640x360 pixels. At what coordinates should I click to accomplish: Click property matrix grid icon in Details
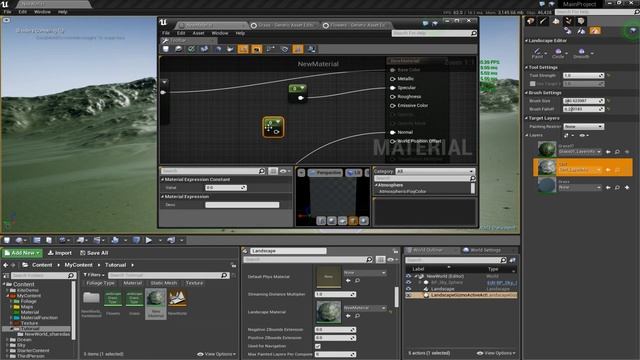point(380,260)
